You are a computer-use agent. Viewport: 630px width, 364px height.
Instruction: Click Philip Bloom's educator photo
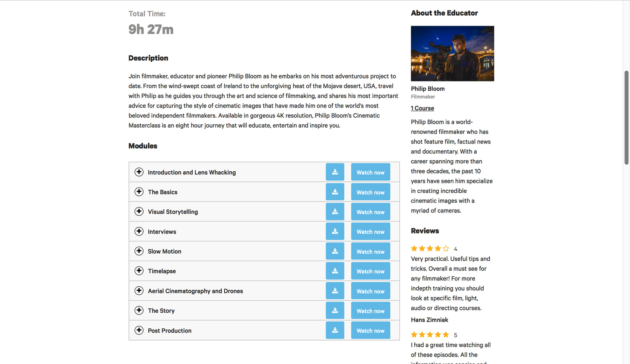click(452, 53)
